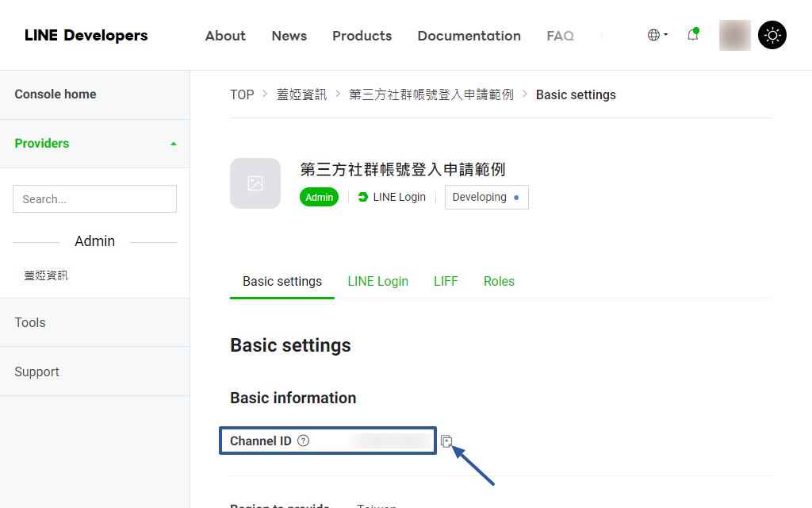Open the notifications bell

click(x=693, y=35)
